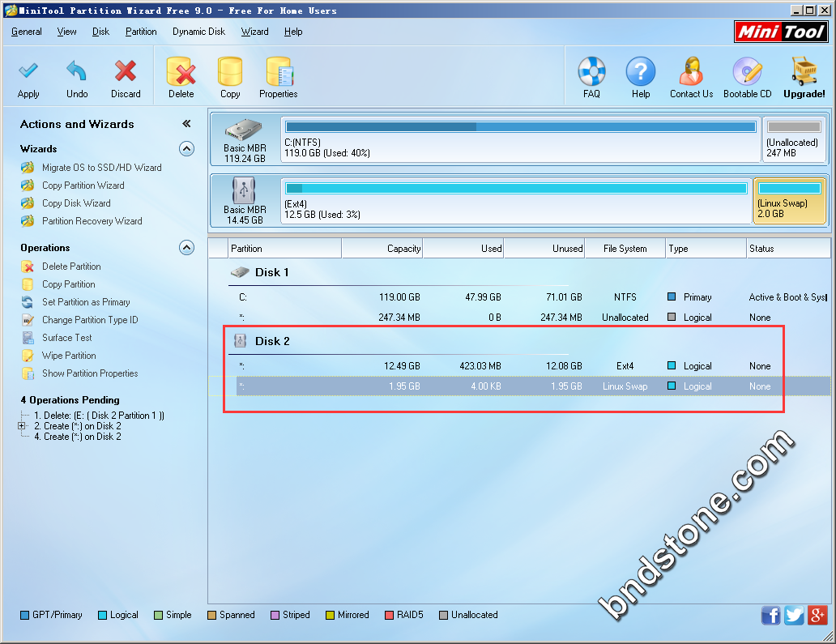Open the Partition menu
Screen dimensions: 836x644
coord(141,32)
